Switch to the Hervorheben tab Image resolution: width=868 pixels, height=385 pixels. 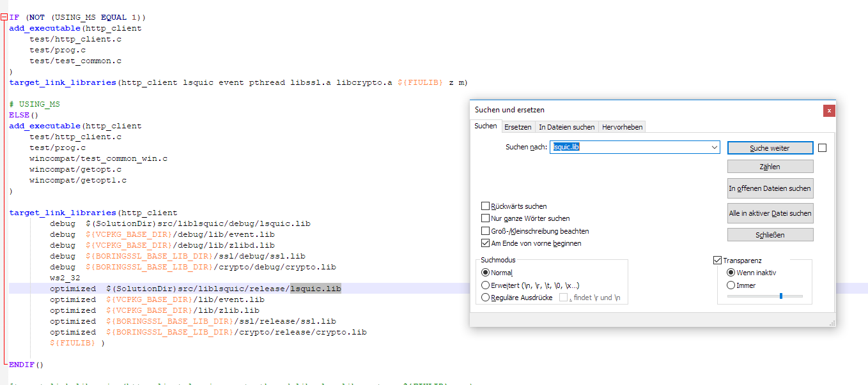pyautogui.click(x=622, y=126)
